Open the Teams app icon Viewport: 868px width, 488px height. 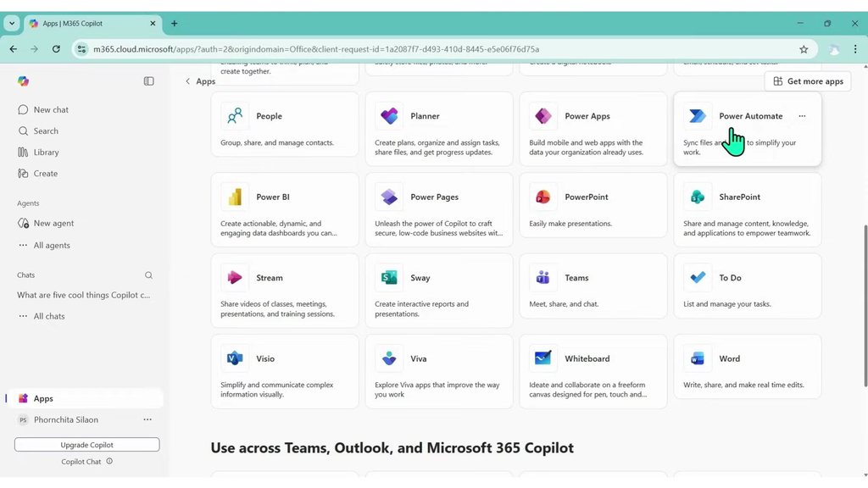tap(543, 278)
